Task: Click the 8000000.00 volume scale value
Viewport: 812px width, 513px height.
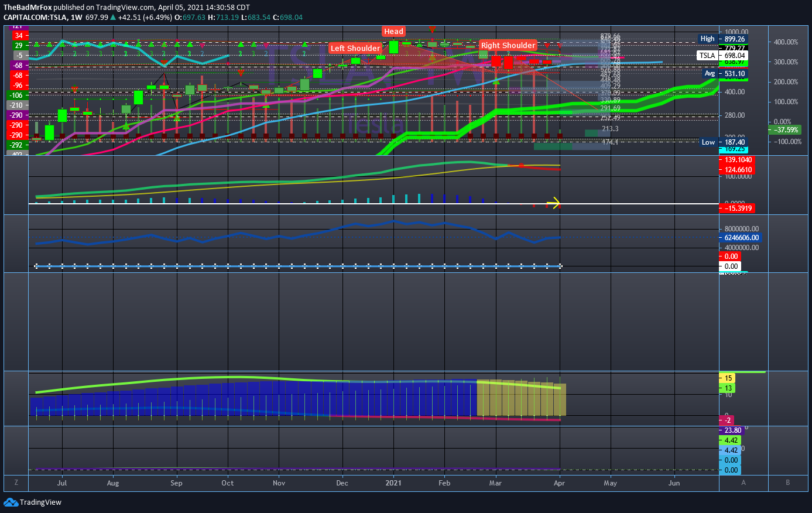Action: tap(742, 229)
